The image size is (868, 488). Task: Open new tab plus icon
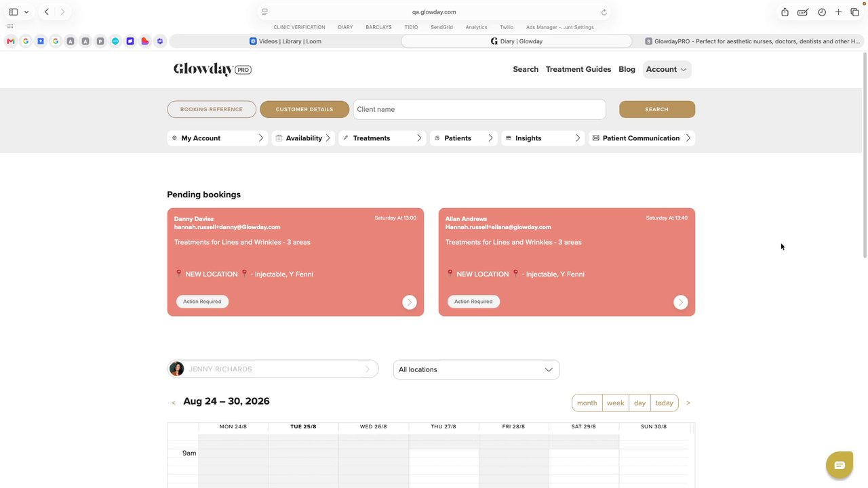(838, 12)
